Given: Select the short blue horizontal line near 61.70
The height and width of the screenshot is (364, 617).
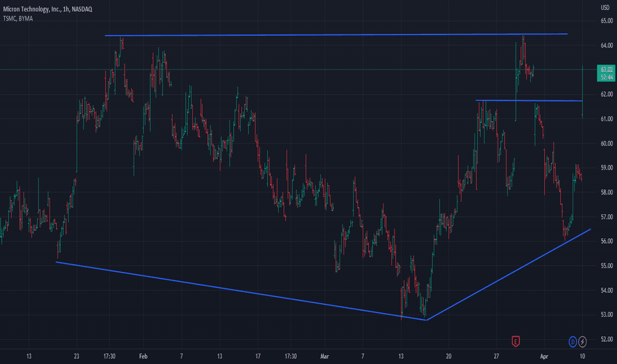Looking at the screenshot, I should (529, 101).
